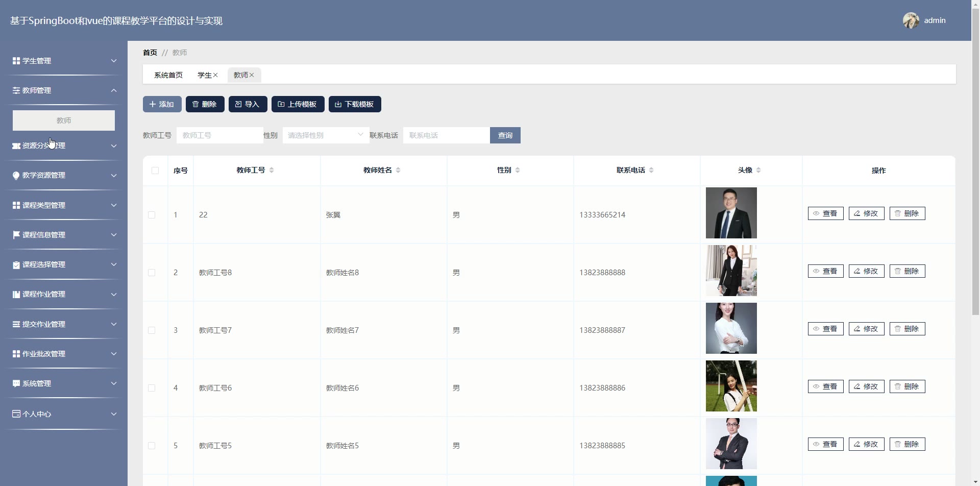
Task: Check the row checkbox for 教师姓名5
Action: pyautogui.click(x=152, y=446)
